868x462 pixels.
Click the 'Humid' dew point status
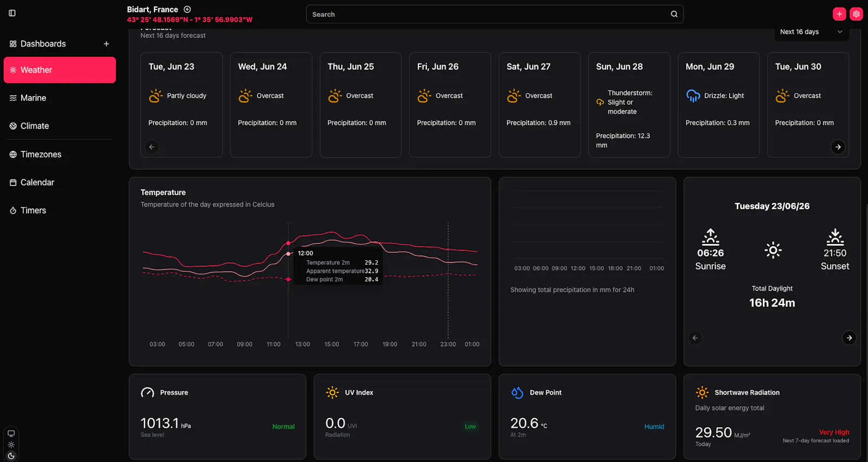[x=654, y=427]
